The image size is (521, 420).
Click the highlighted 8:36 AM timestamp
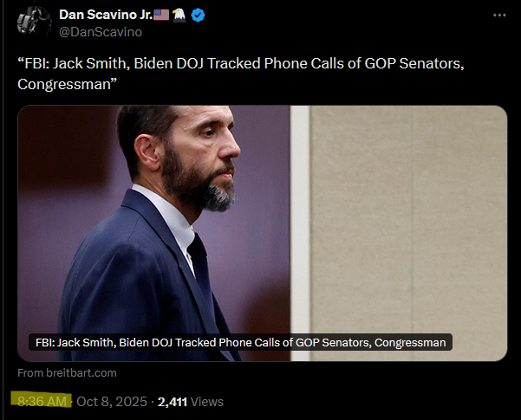coord(42,402)
